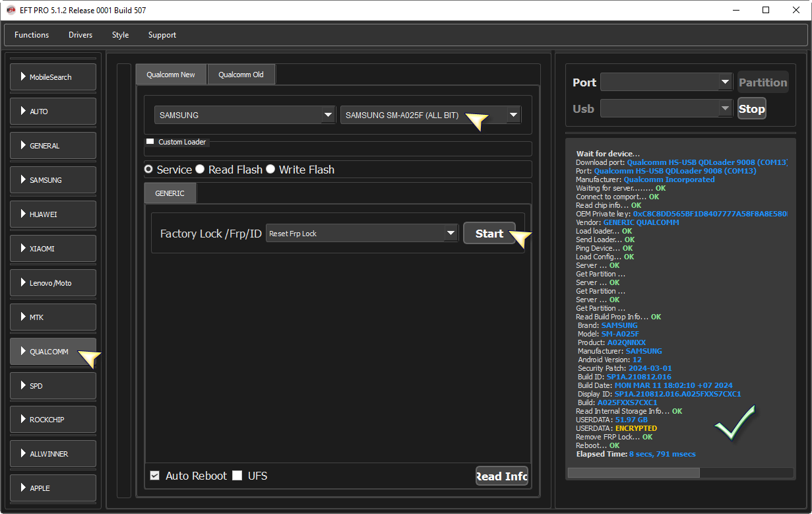Open the Usb dropdown

[x=666, y=109]
